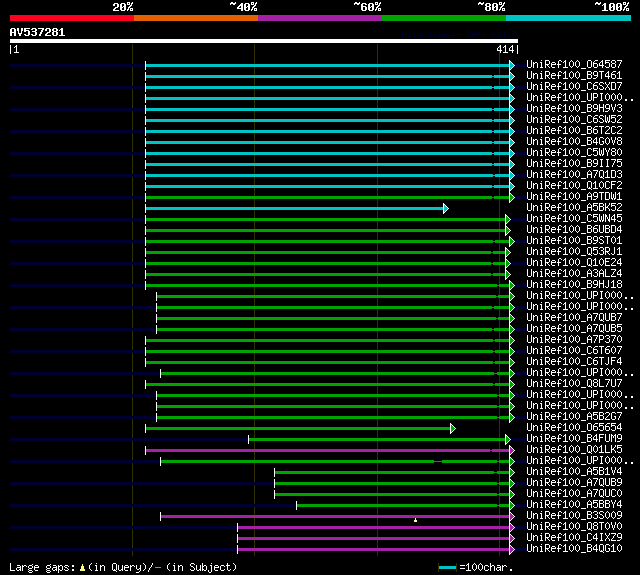Screen dimensions: 640x575
Task: Select the UniRef100_A7QUB9 label
Action: point(574,483)
